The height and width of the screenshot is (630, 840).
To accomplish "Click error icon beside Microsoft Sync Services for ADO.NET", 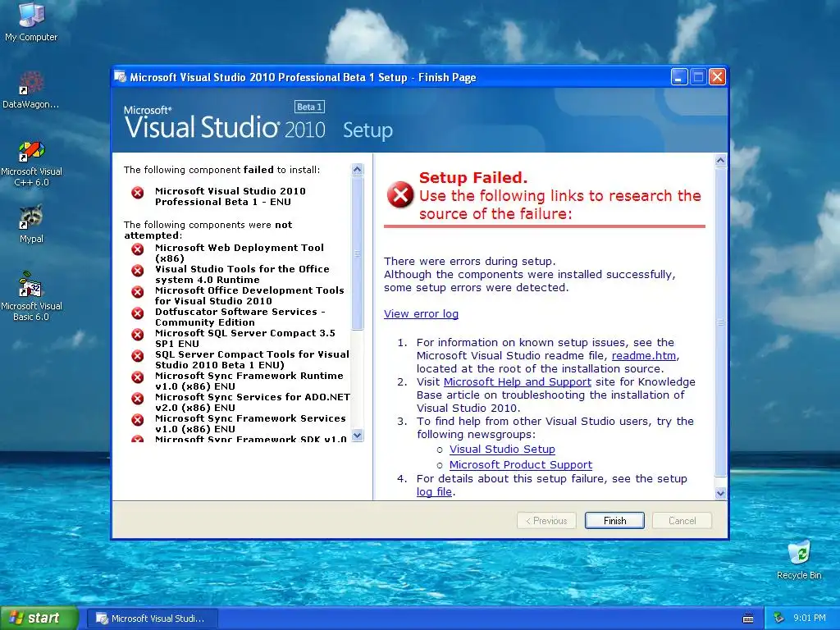I will (138, 399).
